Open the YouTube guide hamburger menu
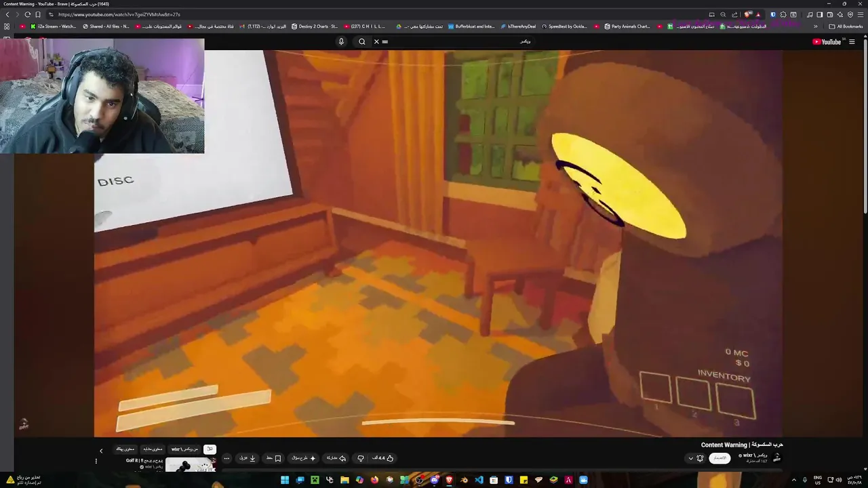Viewport: 868px width, 488px height. [852, 41]
